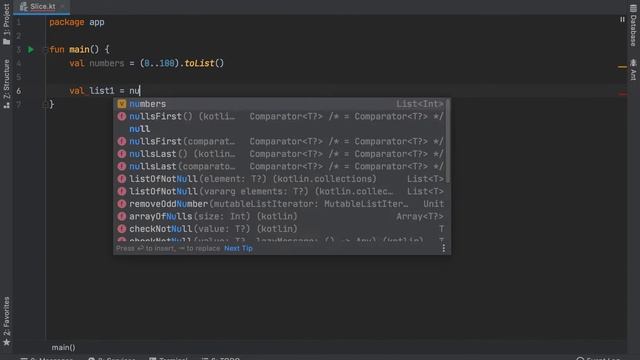Choose nullsFirst(comparat… completion entry
Screen dimensions: 640x360
[280, 141]
